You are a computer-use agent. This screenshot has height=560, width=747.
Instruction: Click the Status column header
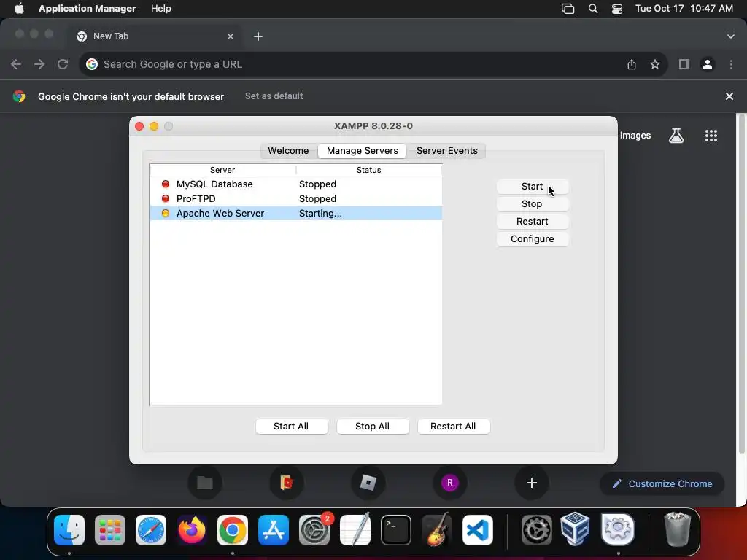coord(368,170)
